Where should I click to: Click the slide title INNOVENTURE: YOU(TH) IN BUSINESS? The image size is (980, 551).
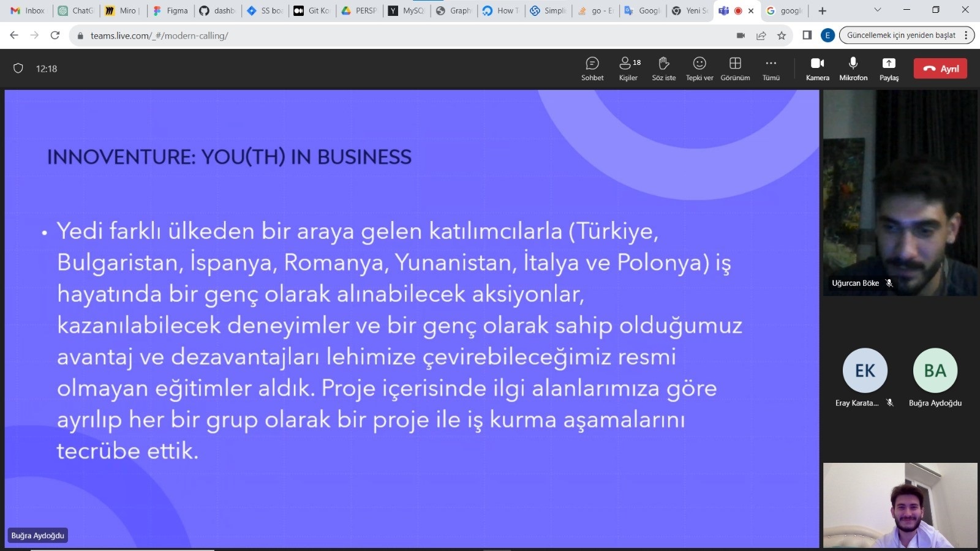229,157
